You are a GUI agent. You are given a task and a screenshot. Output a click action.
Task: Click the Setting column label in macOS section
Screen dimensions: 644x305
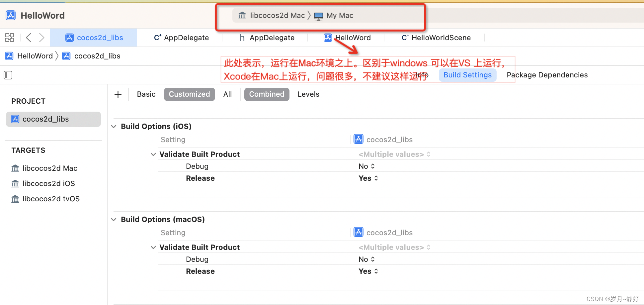pyautogui.click(x=173, y=233)
